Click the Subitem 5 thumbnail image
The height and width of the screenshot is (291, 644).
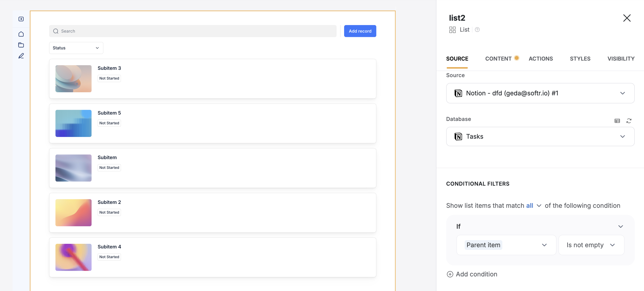[x=73, y=123]
